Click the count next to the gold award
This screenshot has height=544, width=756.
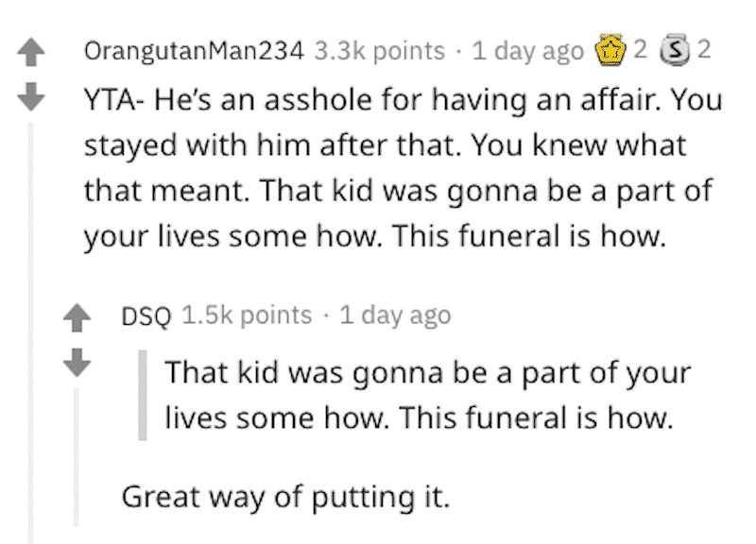click(x=641, y=49)
